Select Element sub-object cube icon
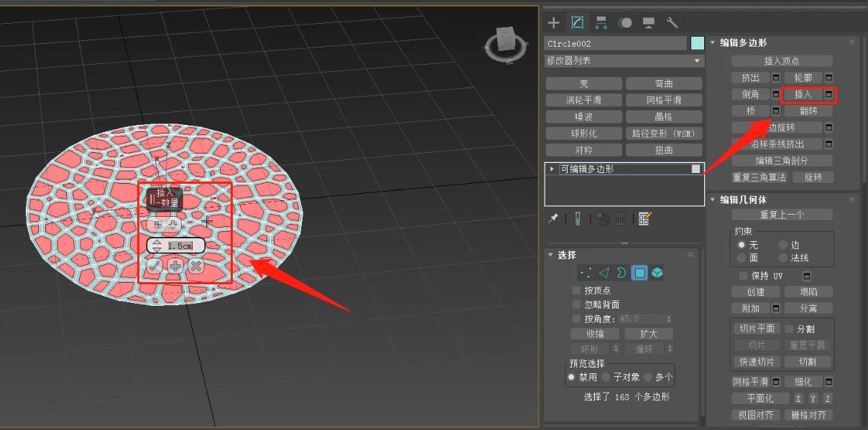This screenshot has height=430, width=868. [x=657, y=273]
